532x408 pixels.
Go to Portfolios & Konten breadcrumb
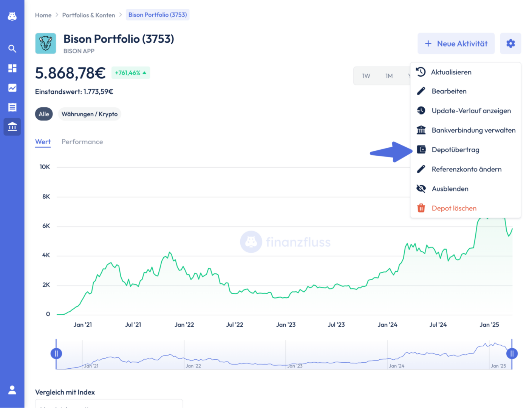click(88, 15)
